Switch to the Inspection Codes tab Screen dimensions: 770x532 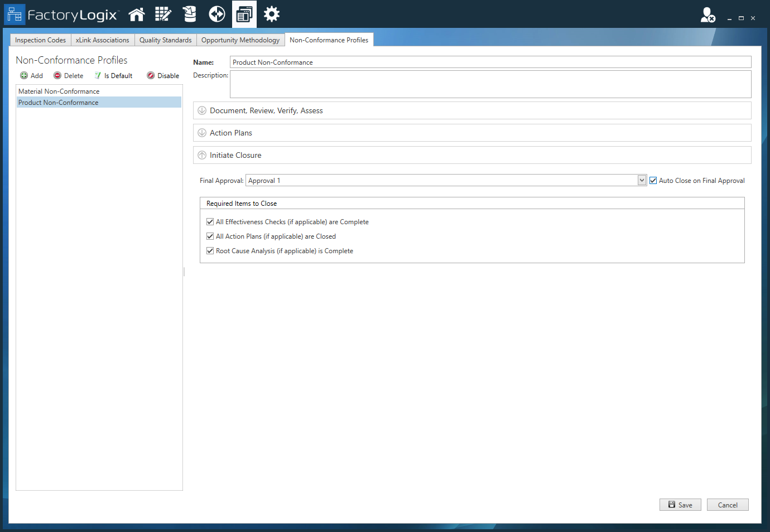(x=40, y=40)
